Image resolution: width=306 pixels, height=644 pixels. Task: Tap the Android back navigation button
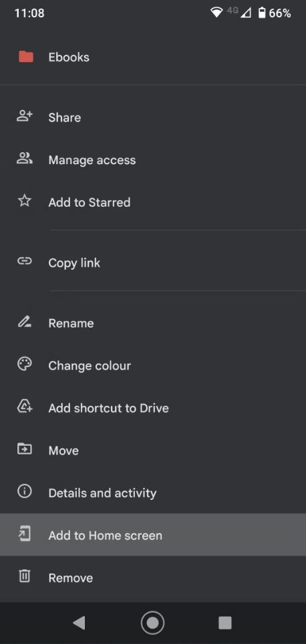tap(79, 623)
